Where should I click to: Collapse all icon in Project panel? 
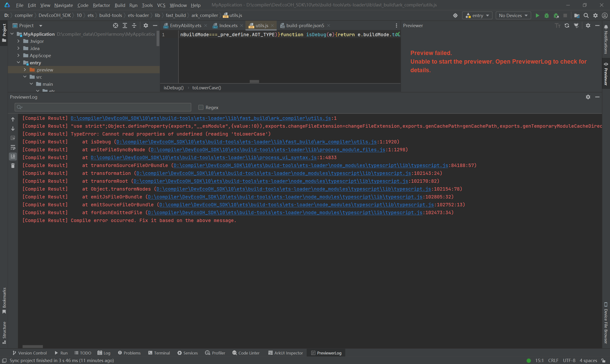click(x=134, y=25)
